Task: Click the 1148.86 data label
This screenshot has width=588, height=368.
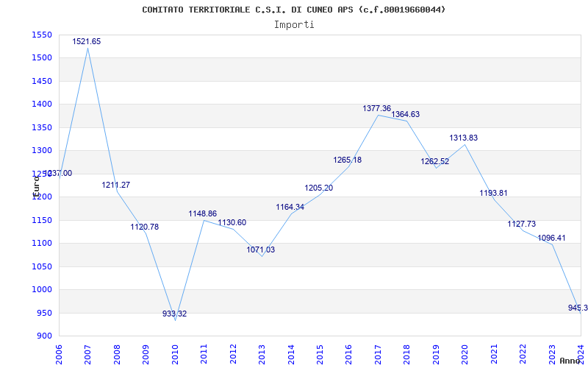Action: point(203,214)
